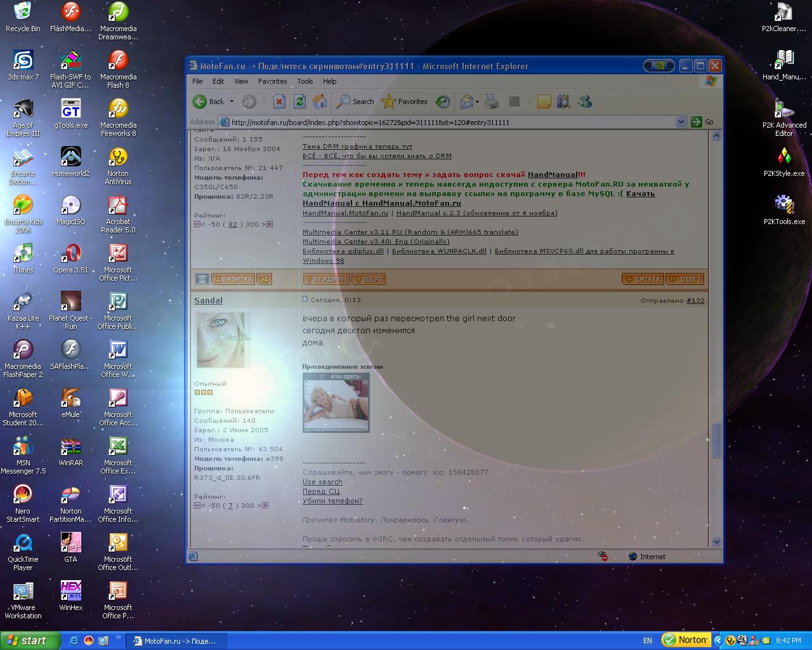
Task: Click the Убили телефон? link
Action: click(332, 501)
